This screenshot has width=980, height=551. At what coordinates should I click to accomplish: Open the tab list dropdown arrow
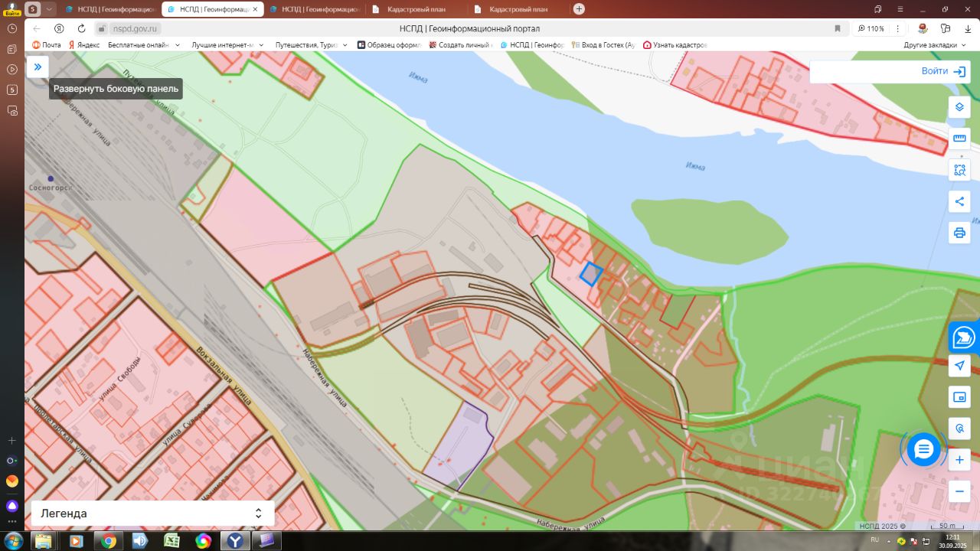pyautogui.click(x=50, y=9)
